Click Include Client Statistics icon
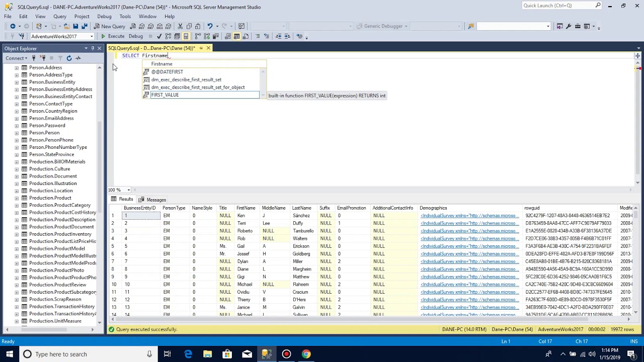Image resolution: width=644 pixels, height=362 pixels. 215,36
